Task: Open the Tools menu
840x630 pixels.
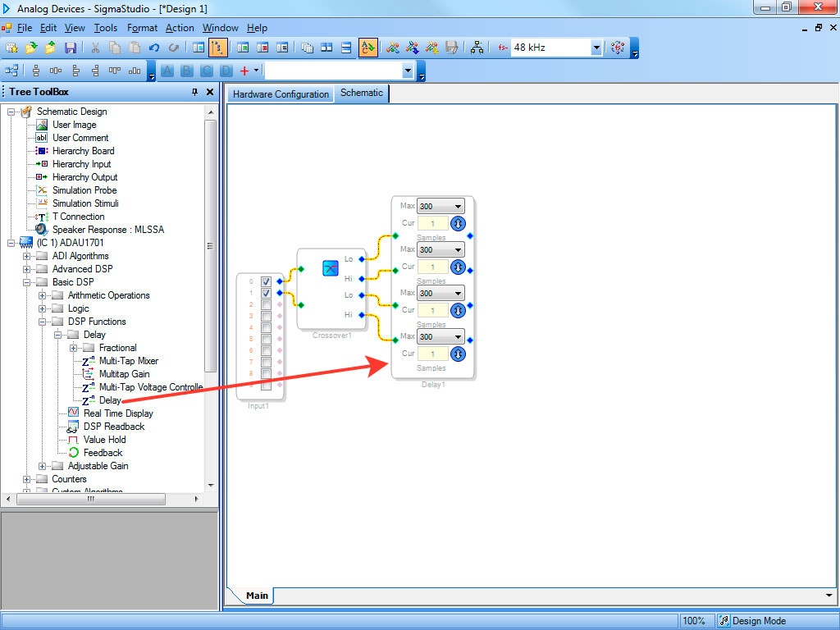Action: pyautogui.click(x=106, y=28)
